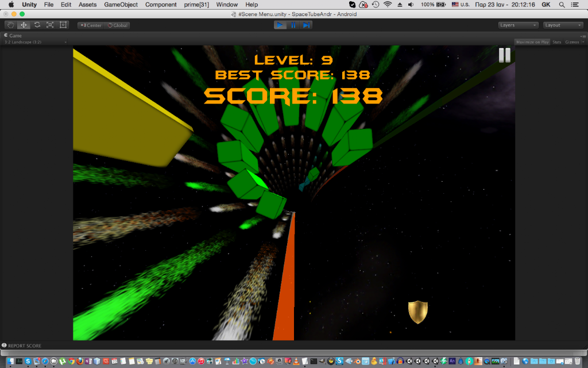This screenshot has width=588, height=368.
Task: Click the gold shield power-up icon
Action: pos(418,312)
